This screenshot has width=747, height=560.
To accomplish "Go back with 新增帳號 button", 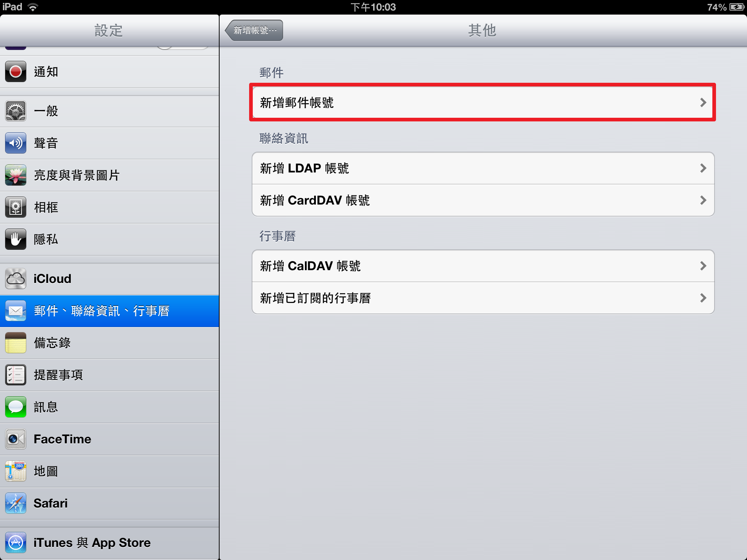I will pos(254,30).
